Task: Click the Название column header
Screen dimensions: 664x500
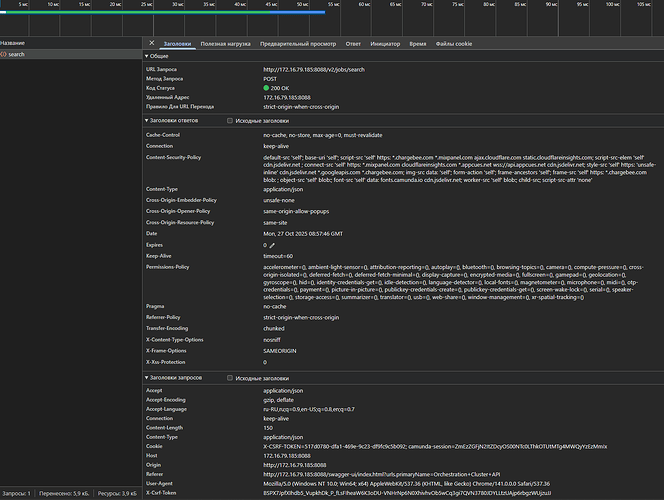Action: [13, 44]
